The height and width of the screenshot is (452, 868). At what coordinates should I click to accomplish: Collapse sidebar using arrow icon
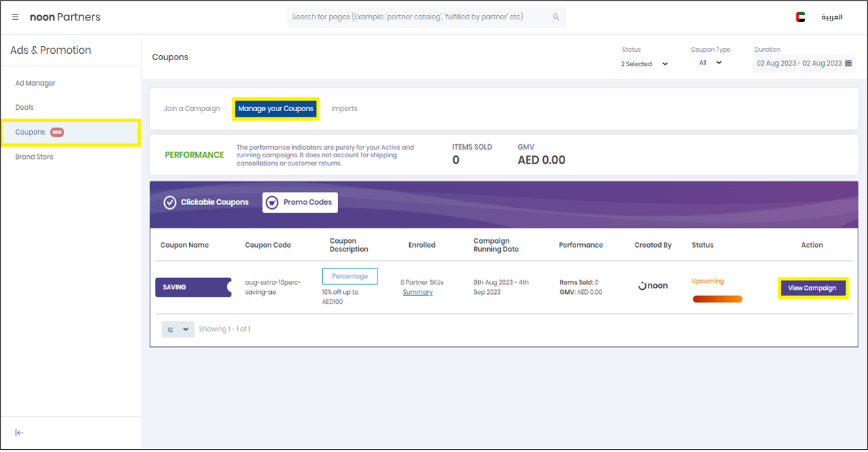click(19, 433)
